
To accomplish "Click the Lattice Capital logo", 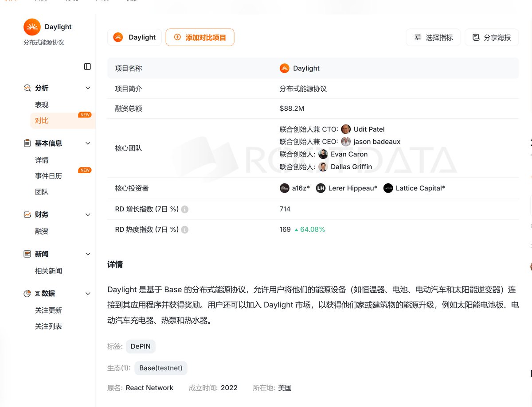I will point(388,188).
